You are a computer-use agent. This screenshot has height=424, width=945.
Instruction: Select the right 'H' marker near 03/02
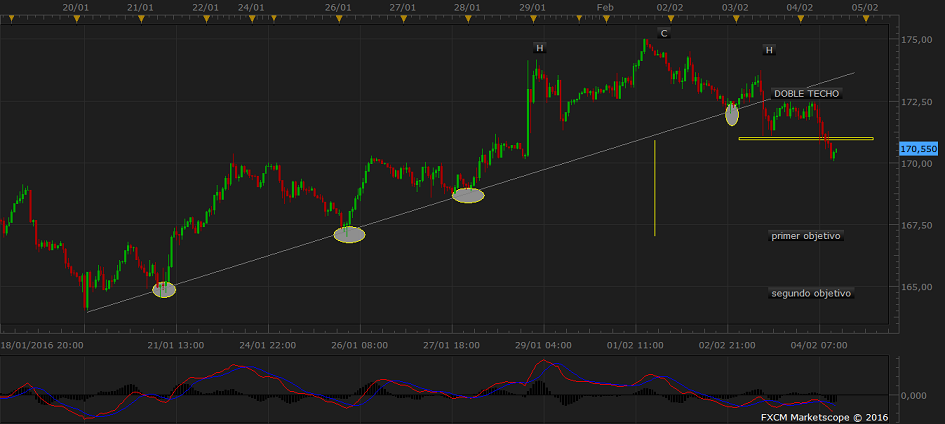click(769, 50)
